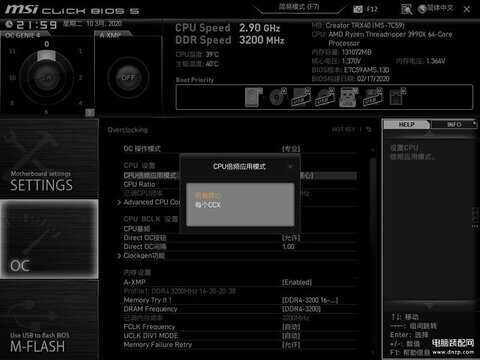Open the Motherboard SETTINGS section
The image size is (480, 360).
pyautogui.click(x=49, y=158)
